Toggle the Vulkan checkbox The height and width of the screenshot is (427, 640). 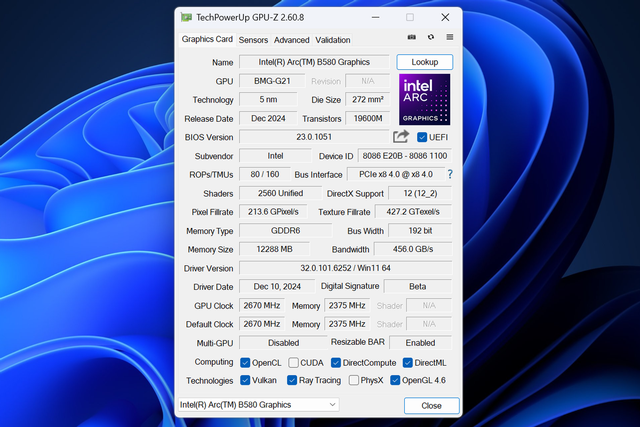(245, 380)
